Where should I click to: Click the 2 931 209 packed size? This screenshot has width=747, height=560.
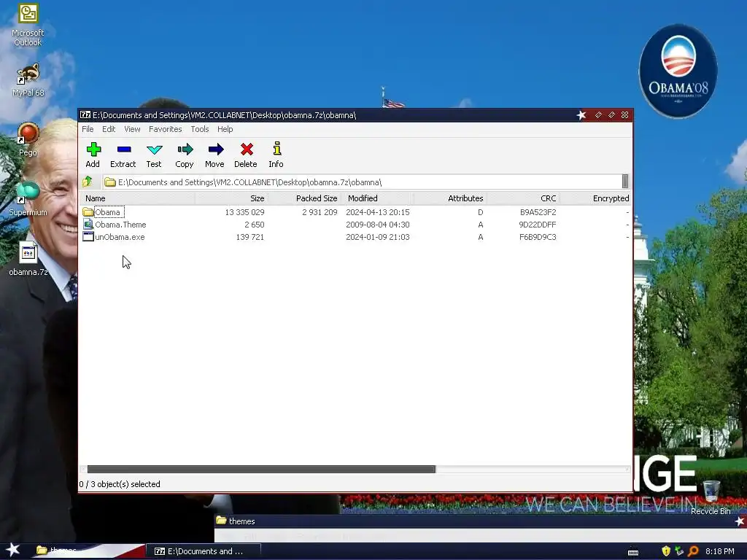320,212
